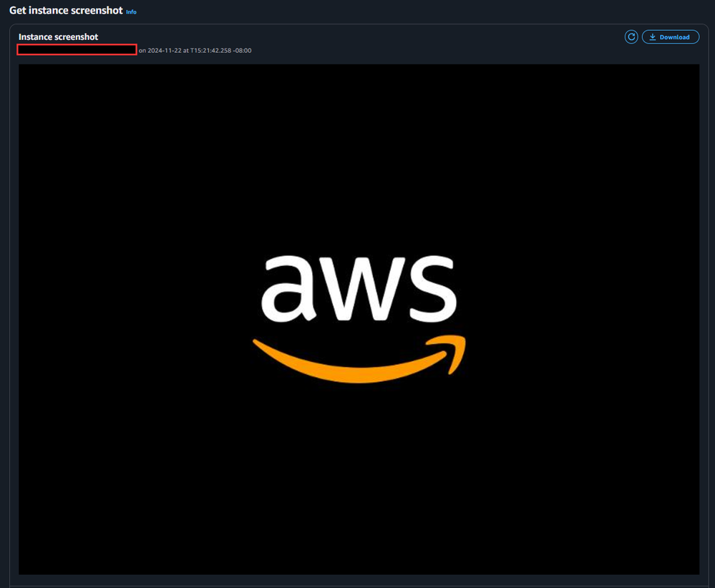Screen dimensions: 715x588
Task: Click the AWS instance screenshot image
Action: [x=359, y=319]
